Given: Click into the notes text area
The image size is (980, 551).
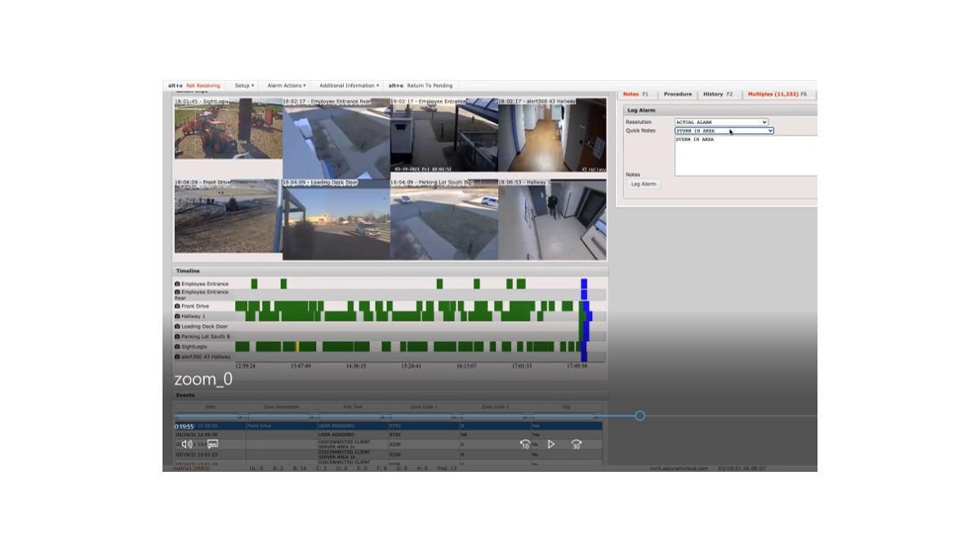Looking at the screenshot, I should point(746,156).
